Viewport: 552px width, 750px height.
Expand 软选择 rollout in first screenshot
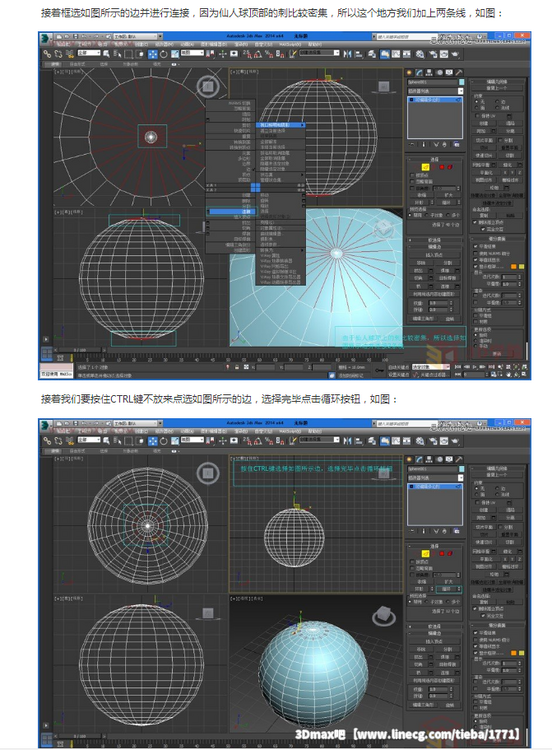click(434, 240)
